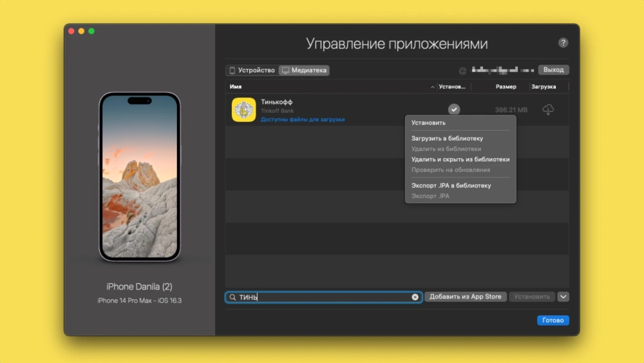Sort by the Размер column header
The height and width of the screenshot is (363, 644).
[x=506, y=86]
